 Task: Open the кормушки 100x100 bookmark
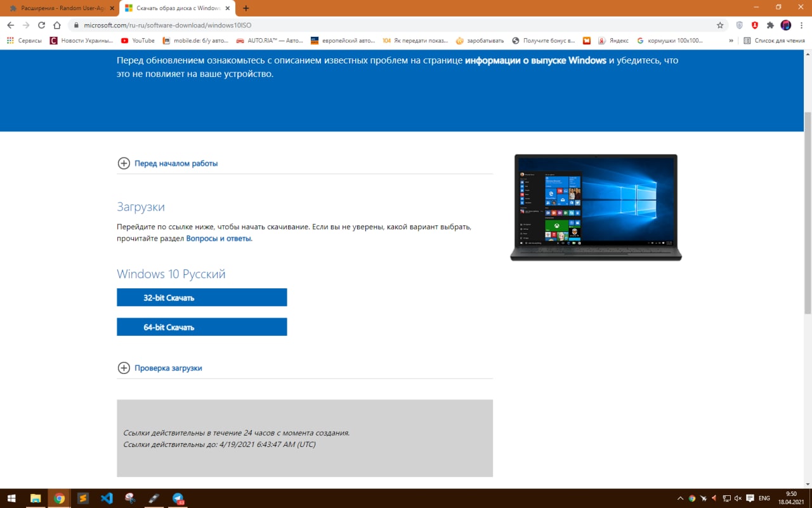point(670,41)
